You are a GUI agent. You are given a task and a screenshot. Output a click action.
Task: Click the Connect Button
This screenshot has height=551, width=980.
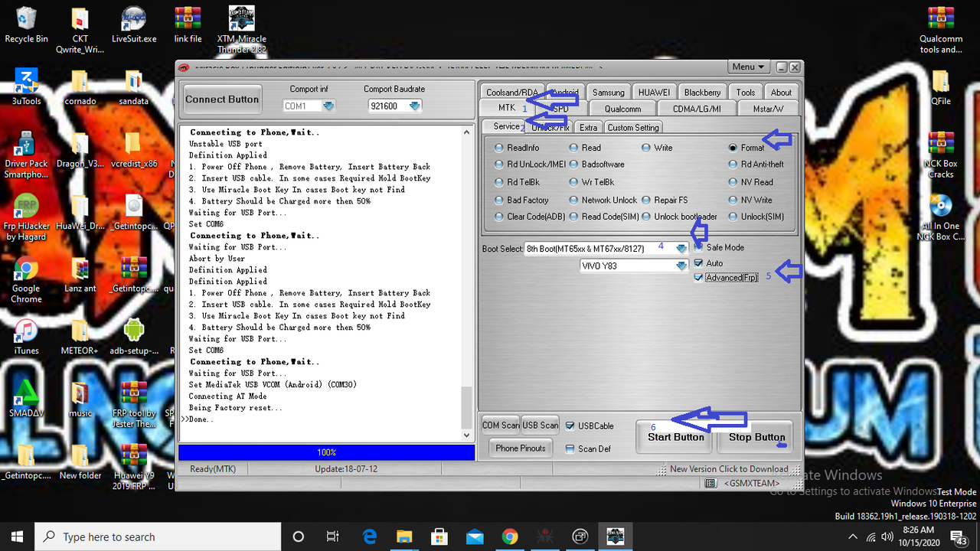(222, 99)
